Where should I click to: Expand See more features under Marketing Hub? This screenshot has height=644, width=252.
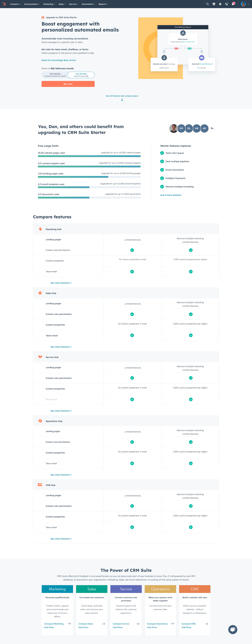click(x=61, y=283)
